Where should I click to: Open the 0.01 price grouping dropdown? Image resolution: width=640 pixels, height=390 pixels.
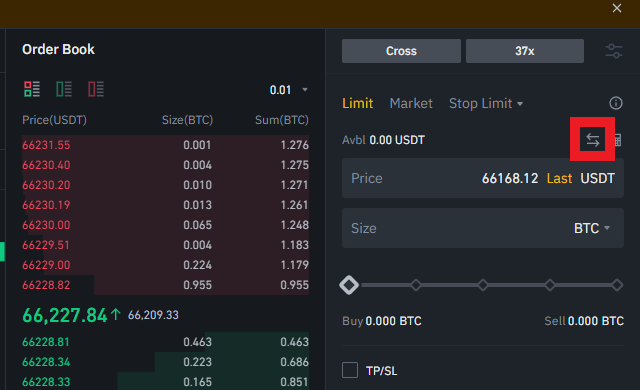pos(289,90)
